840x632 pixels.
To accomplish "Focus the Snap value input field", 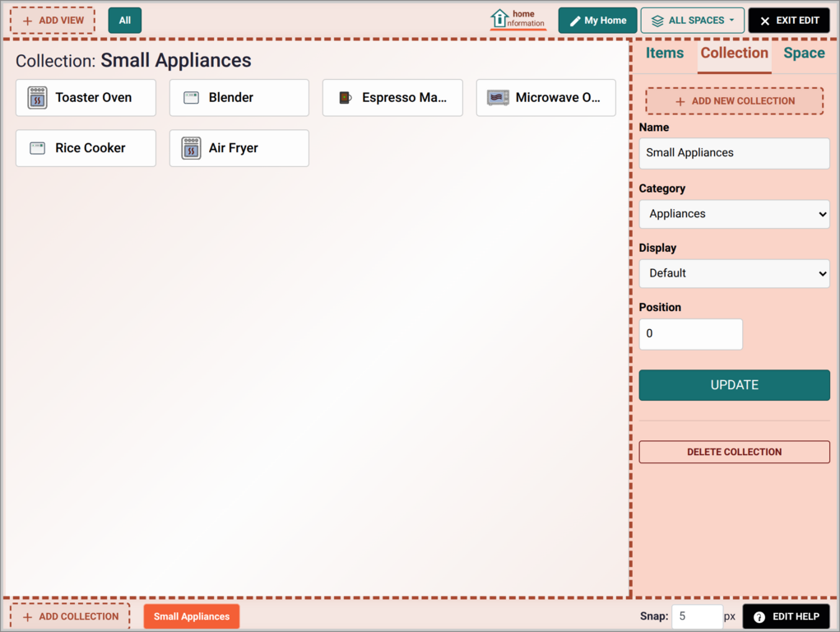I will click(x=697, y=616).
